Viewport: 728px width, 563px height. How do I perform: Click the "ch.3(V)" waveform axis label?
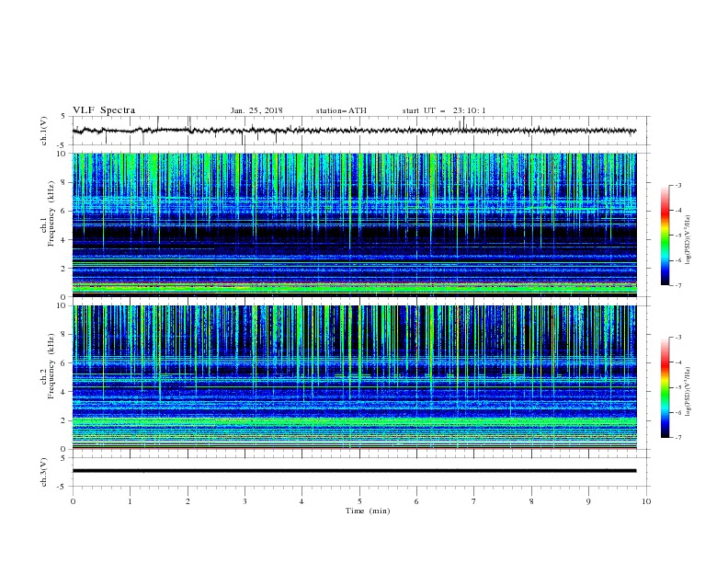coord(44,472)
